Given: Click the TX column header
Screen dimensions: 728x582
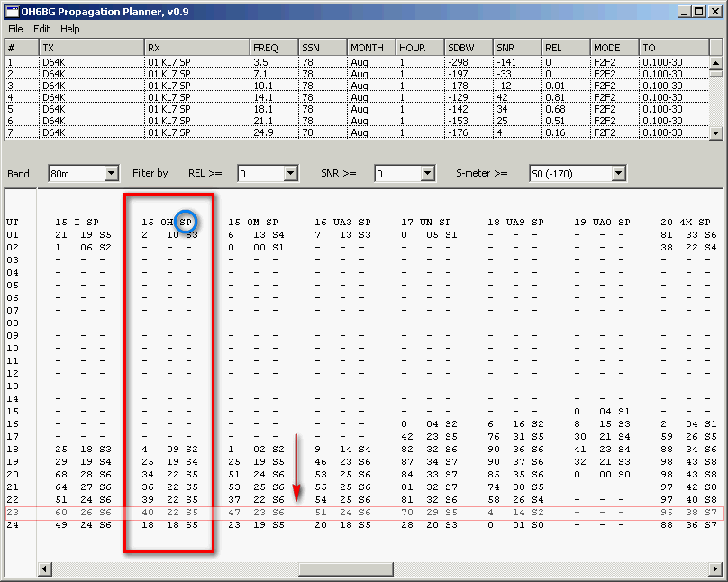Looking at the screenshot, I should [x=92, y=48].
